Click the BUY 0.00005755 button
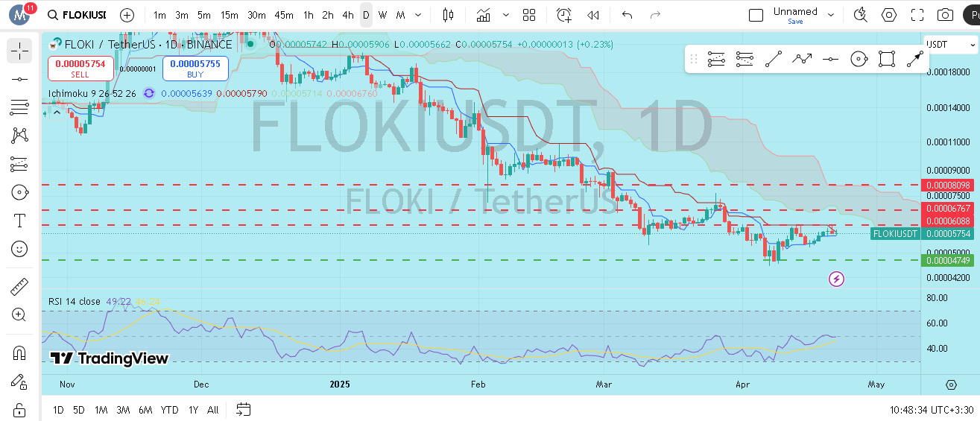This screenshot has width=980, height=421. click(x=195, y=69)
